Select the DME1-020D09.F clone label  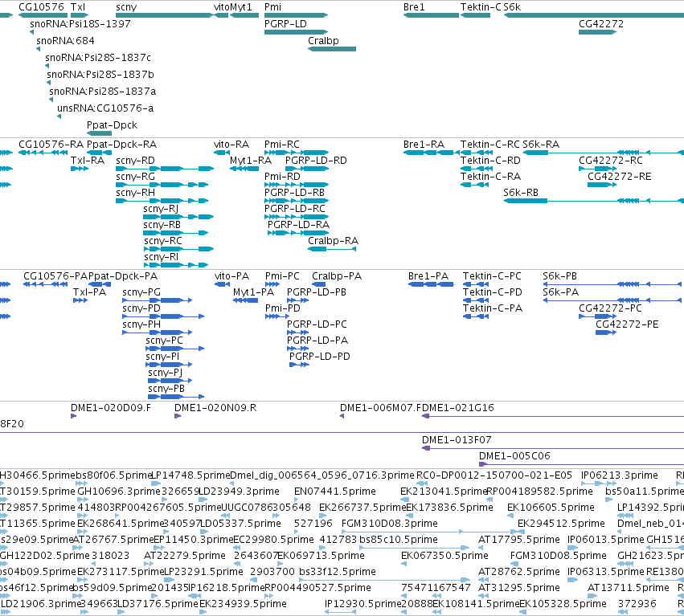(111, 408)
